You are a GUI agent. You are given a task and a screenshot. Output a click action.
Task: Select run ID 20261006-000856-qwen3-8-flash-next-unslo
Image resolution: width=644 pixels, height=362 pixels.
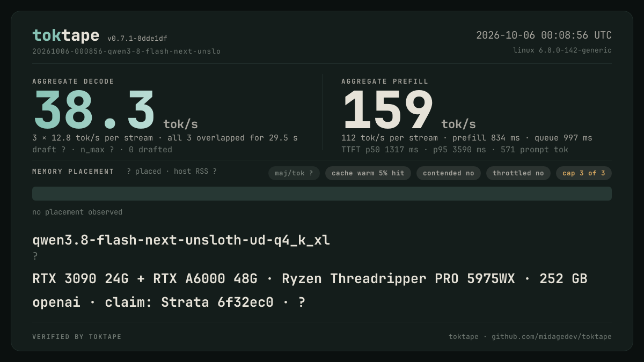[x=126, y=51]
